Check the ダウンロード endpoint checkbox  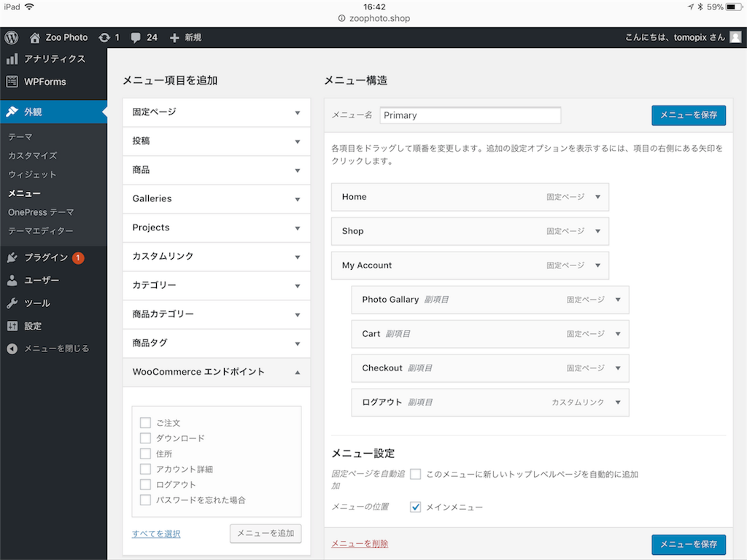point(145,438)
